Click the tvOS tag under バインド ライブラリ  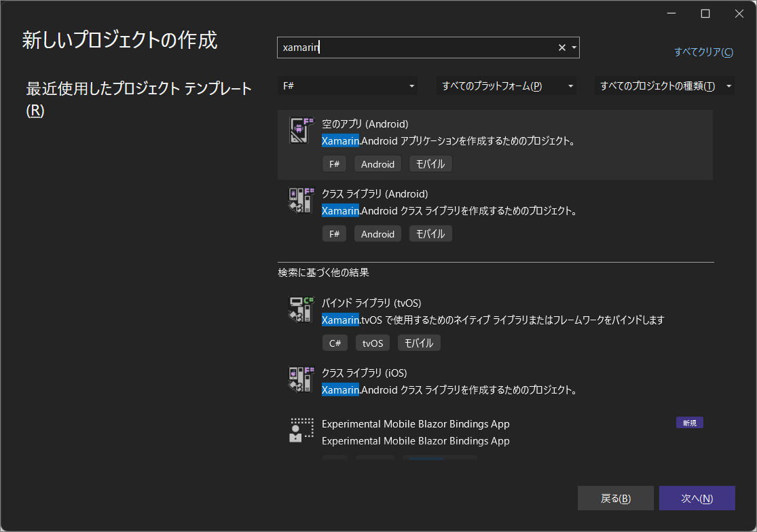click(x=373, y=343)
